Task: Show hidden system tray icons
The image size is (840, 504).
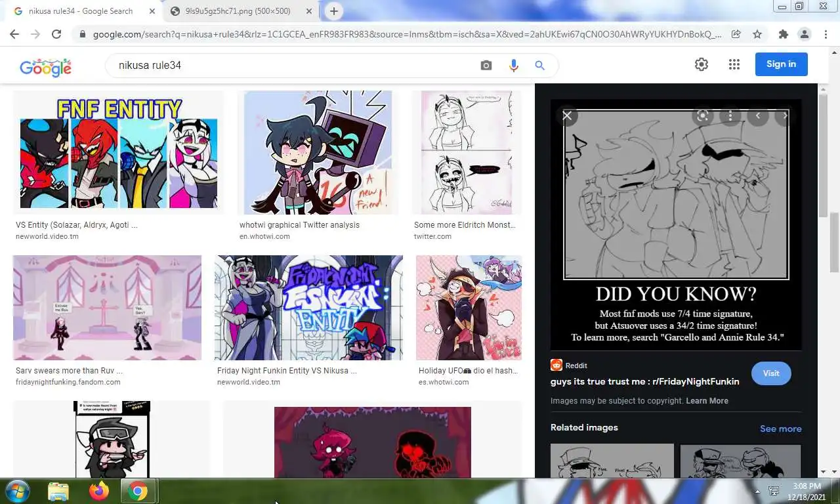Action: click(x=757, y=491)
